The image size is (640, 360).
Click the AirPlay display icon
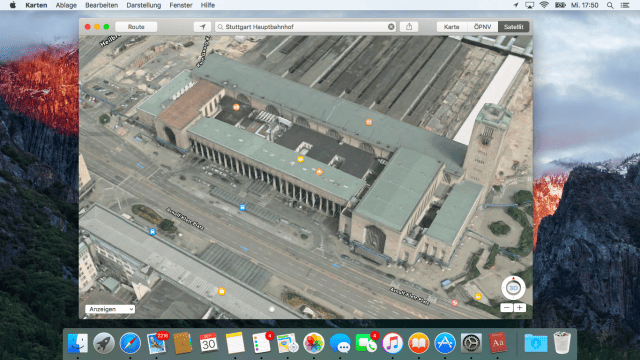[529, 5]
